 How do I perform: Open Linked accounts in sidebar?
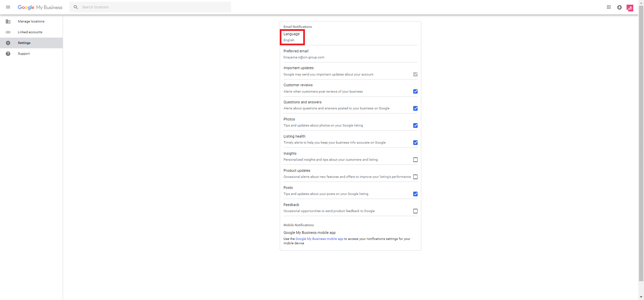[x=31, y=32]
